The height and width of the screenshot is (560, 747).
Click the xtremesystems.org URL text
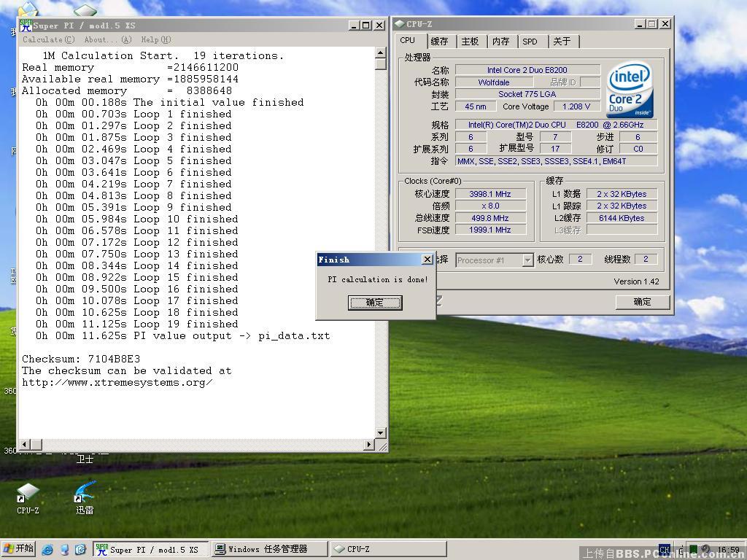(117, 382)
